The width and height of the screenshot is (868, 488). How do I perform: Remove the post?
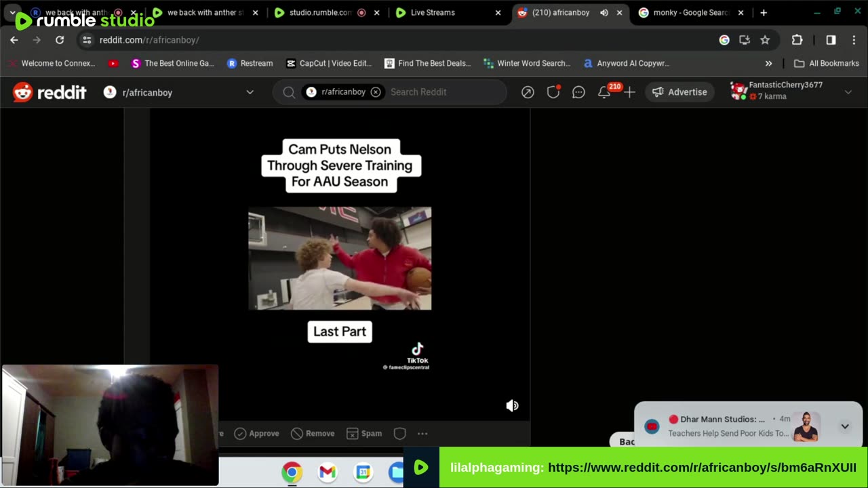[x=313, y=434]
